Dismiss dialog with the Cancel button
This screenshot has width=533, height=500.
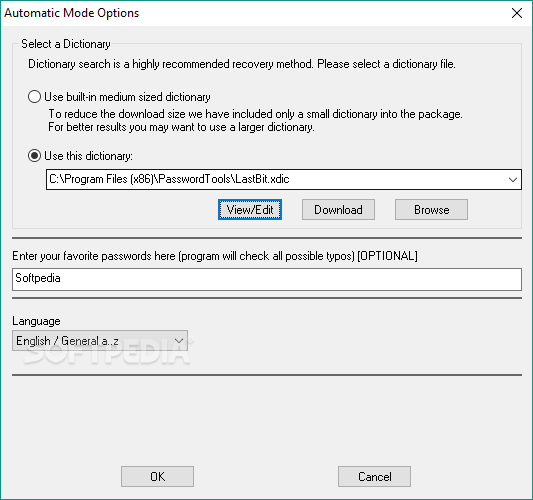374,477
